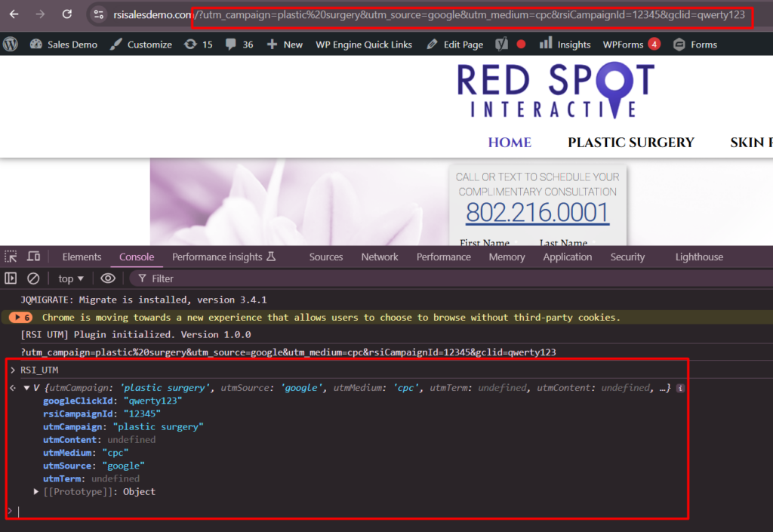The width and height of the screenshot is (773, 532).
Task: Go to the HOME navigation link
Action: pyautogui.click(x=510, y=143)
